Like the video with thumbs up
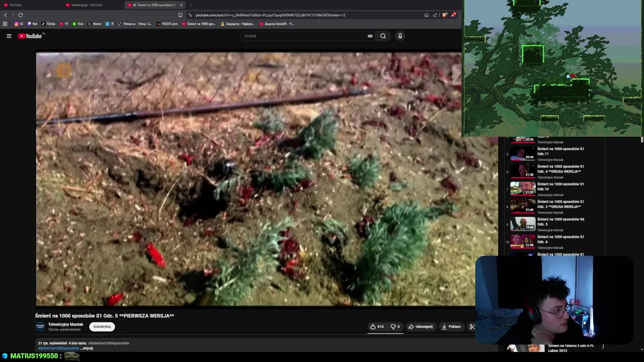Screen dimensions: 644x362 [377, 327]
